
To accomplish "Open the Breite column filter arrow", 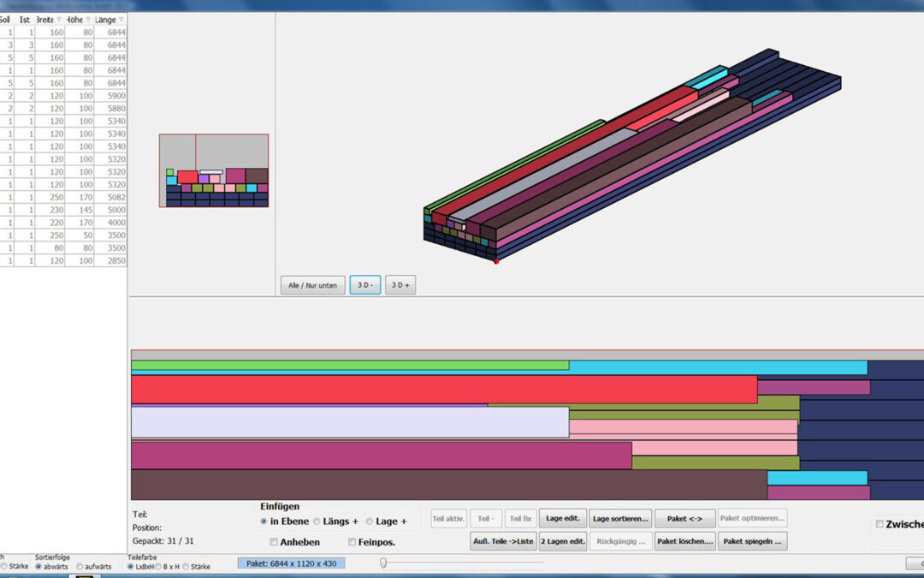I will coord(58,19).
